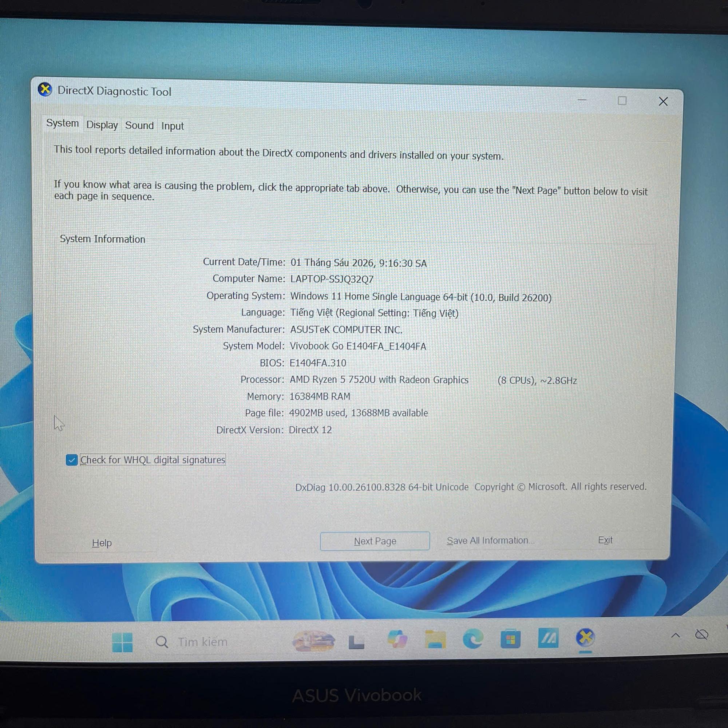Close the DirectX Diagnostic Tool window
Image resolution: width=728 pixels, height=728 pixels.
[x=663, y=101]
